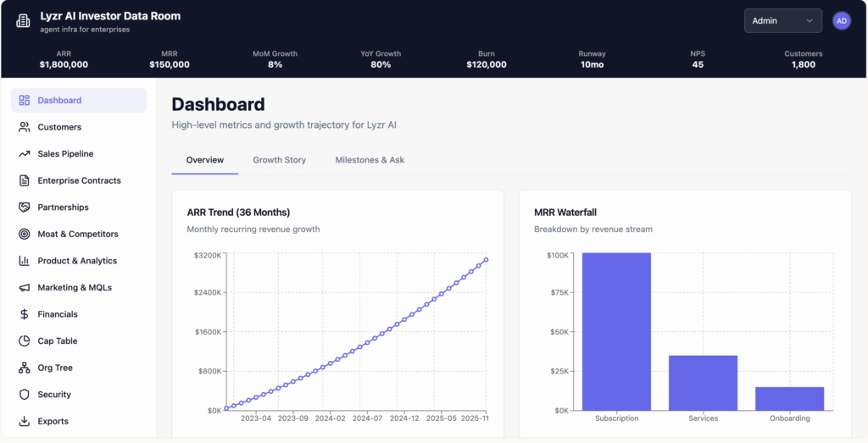Viewport: 868px width, 443px height.
Task: Click the Cap Table pie chart icon
Action: (24, 341)
